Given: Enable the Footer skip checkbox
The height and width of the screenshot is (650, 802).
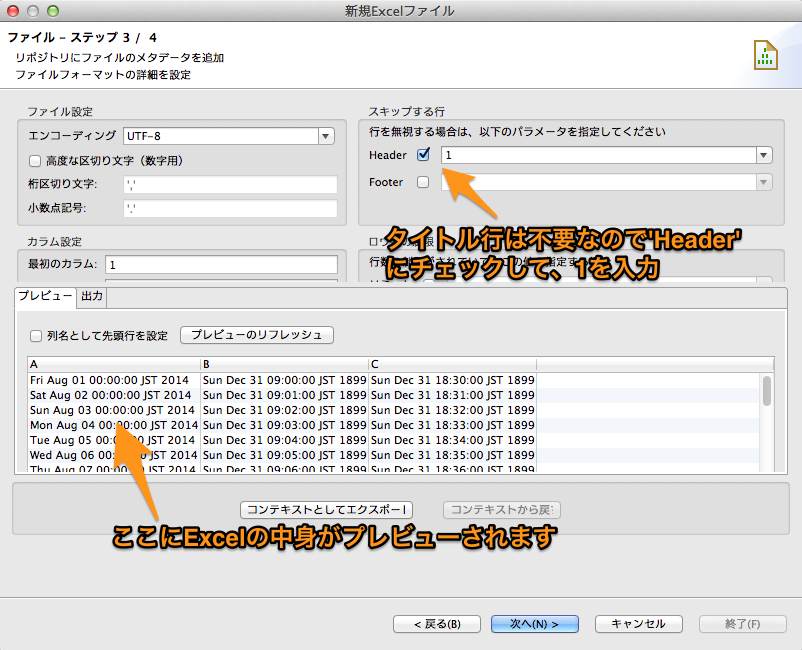Looking at the screenshot, I should tap(423, 182).
